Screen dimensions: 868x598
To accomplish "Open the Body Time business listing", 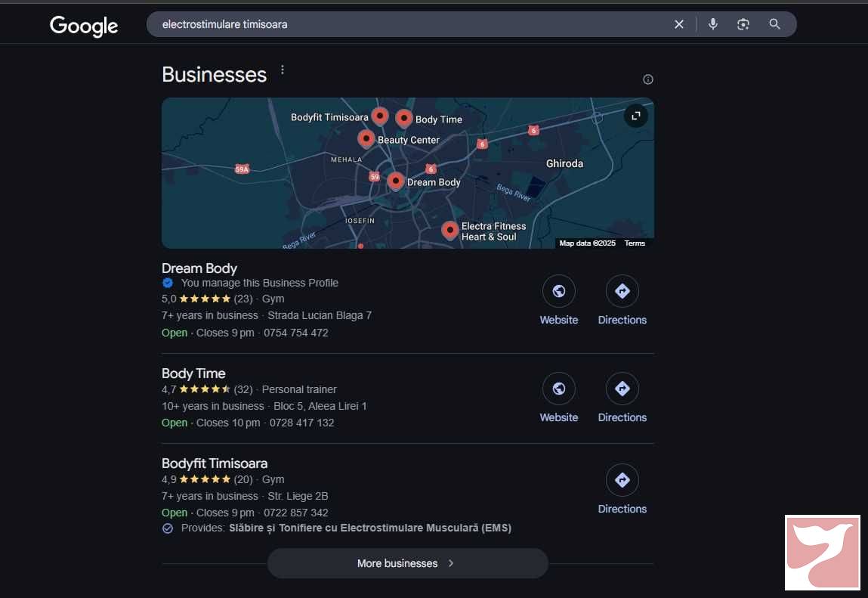I will coord(193,373).
